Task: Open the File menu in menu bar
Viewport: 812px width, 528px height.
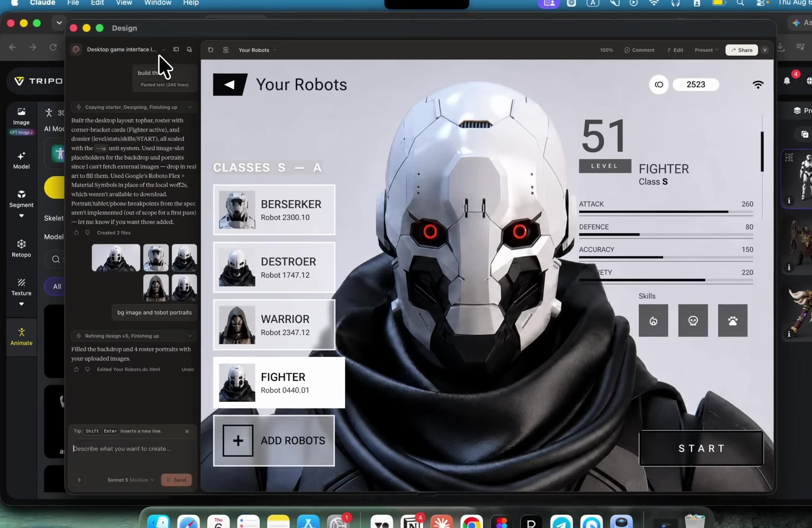Action: coord(73,3)
